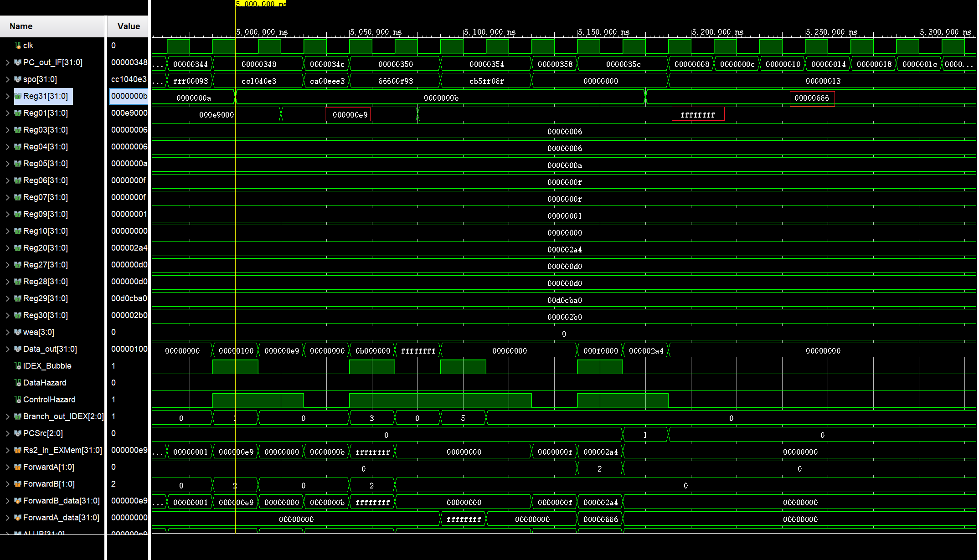Click the Name column header
Screen dimensions: 979x560
point(21,26)
